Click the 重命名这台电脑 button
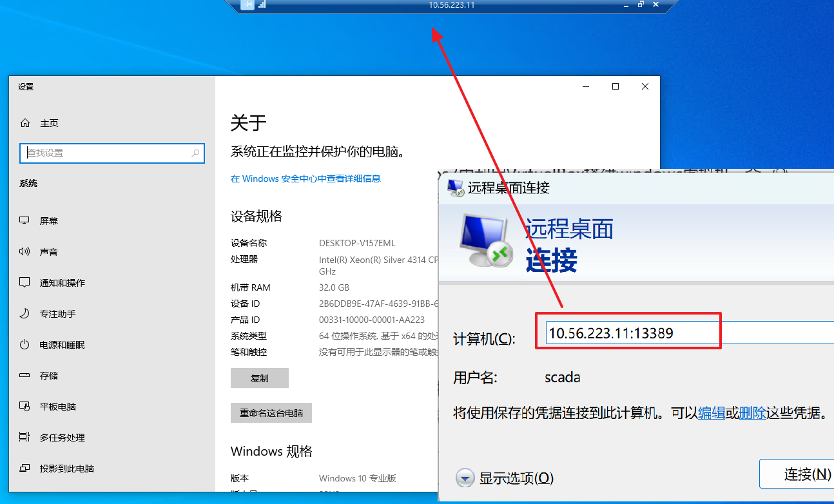 tap(271, 413)
